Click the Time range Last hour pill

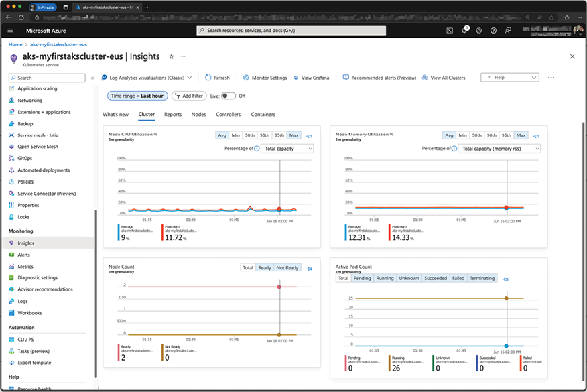pyautogui.click(x=137, y=96)
